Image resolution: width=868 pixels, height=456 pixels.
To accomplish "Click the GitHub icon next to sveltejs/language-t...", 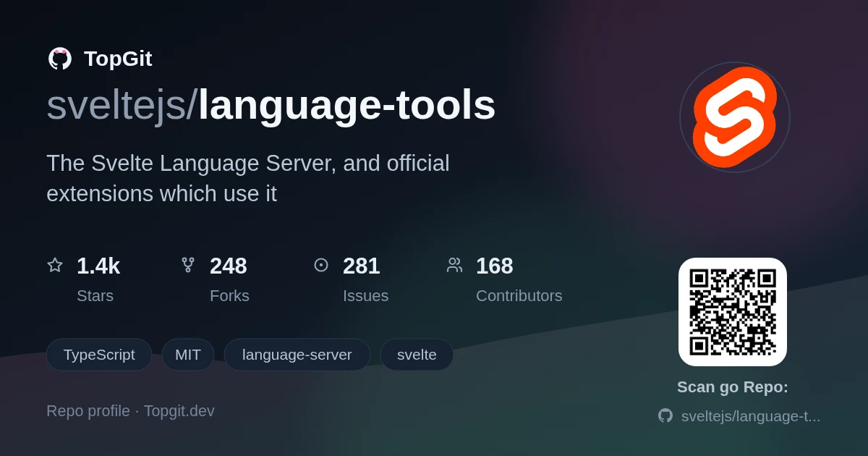I will [665, 415].
